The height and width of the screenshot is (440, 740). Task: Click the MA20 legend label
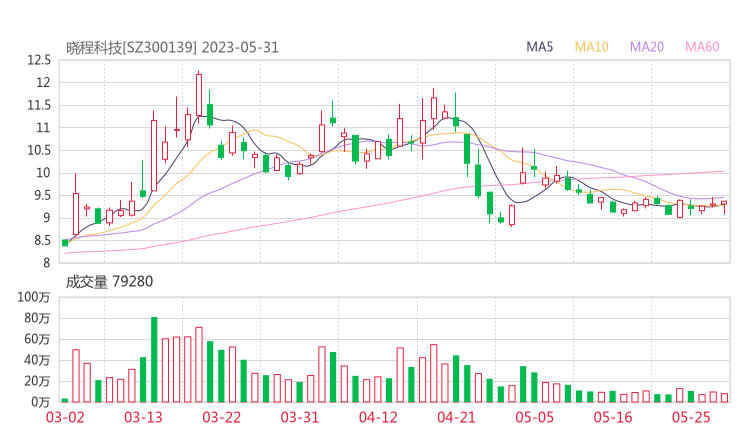pyautogui.click(x=647, y=47)
